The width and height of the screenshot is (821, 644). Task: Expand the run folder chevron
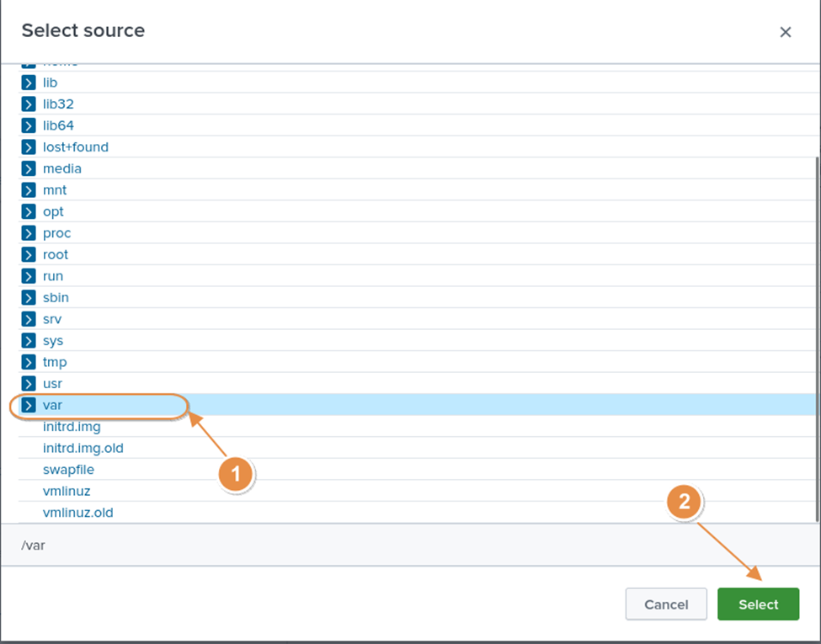pos(29,276)
